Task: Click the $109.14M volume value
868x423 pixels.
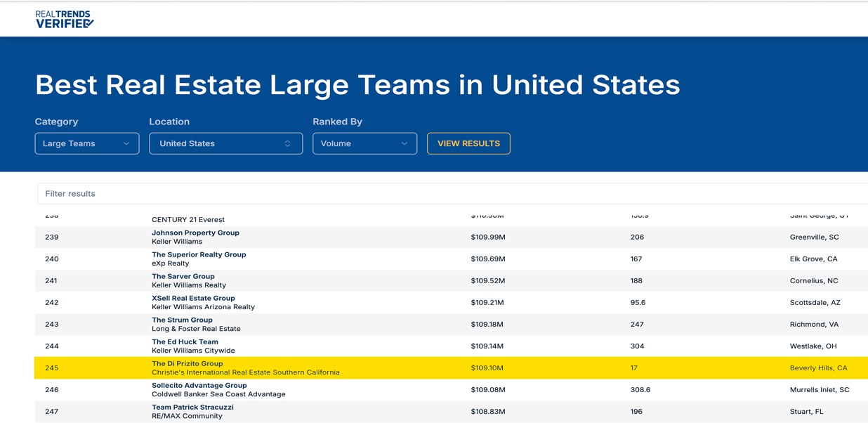Action: [x=487, y=346]
